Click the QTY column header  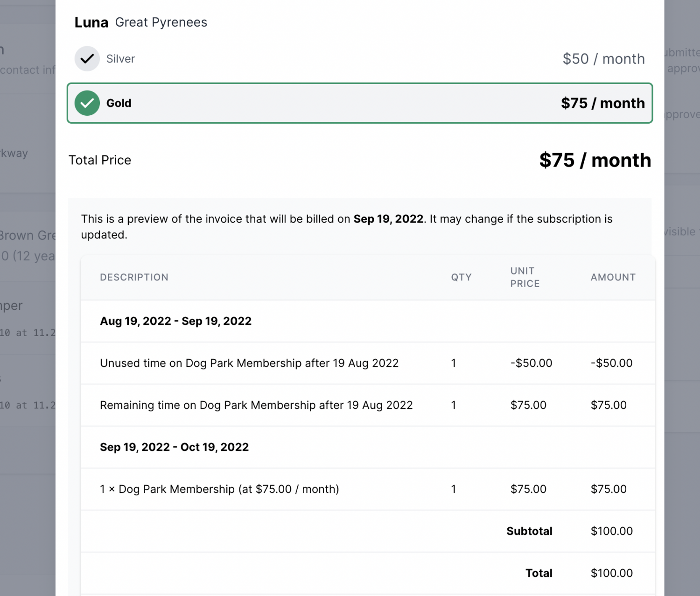click(x=461, y=277)
